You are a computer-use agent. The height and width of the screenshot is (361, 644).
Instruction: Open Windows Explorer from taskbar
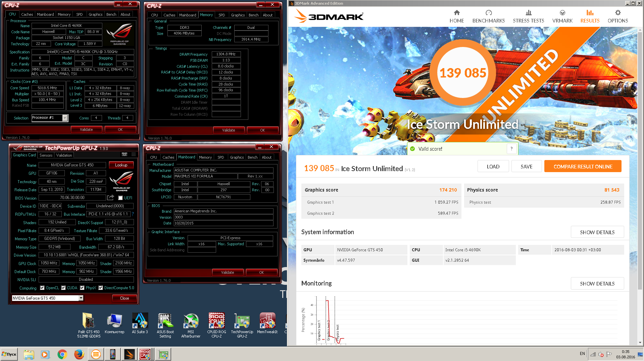(29, 354)
